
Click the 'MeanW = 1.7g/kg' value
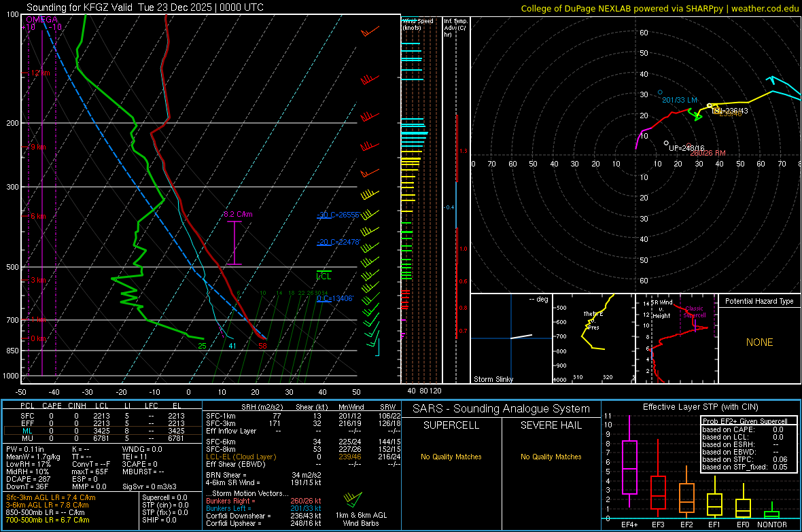point(33,457)
